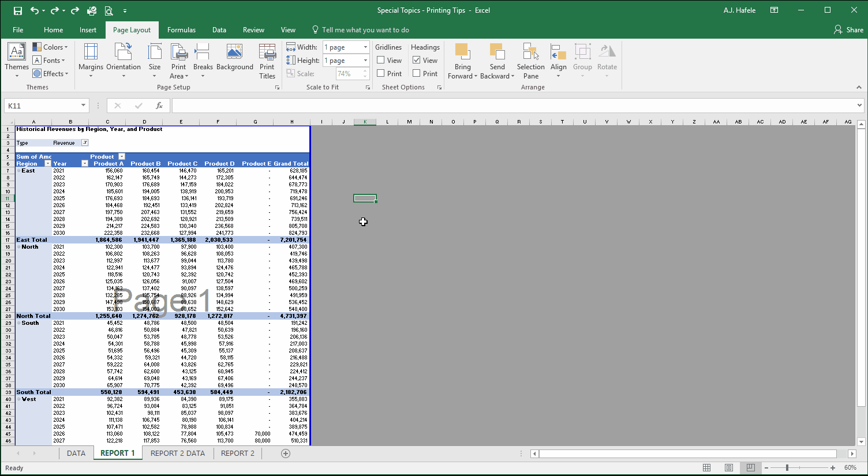Open Ribbon Display Options

pyautogui.click(x=775, y=10)
